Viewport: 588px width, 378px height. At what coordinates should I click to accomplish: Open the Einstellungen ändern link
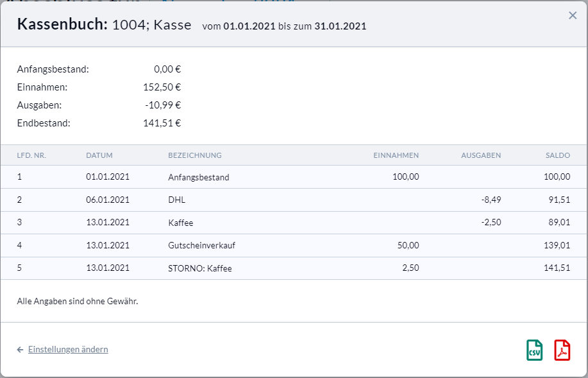coord(68,350)
